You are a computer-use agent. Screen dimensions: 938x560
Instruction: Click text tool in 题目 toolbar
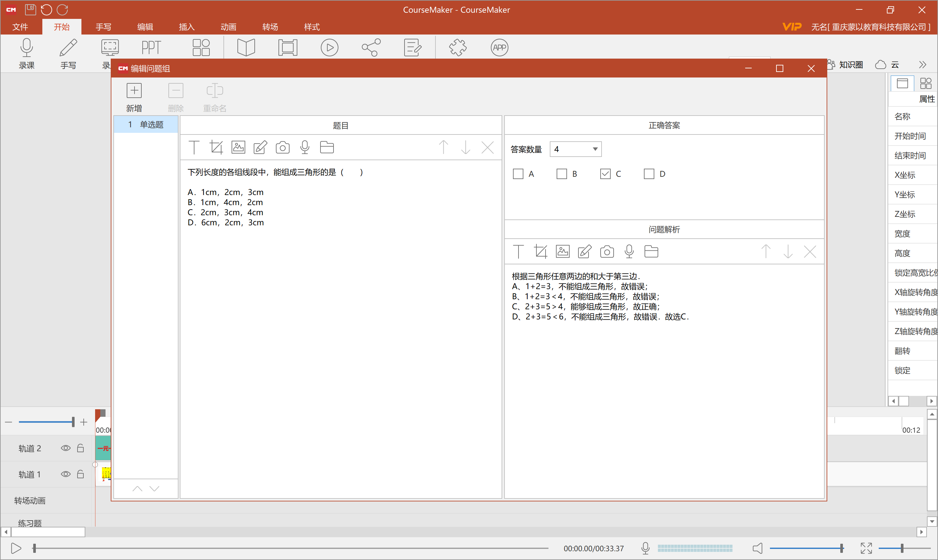tap(194, 147)
